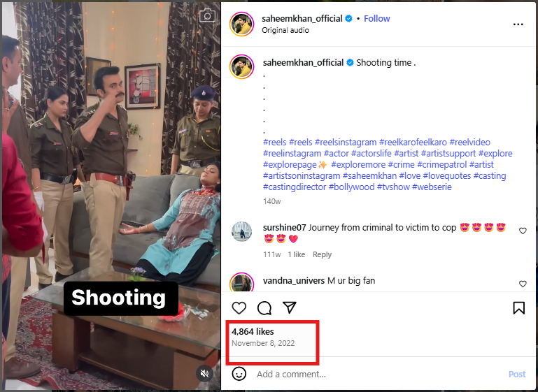Screen dimensions: 538x392
Task: Open November 8, 2022 post date
Action: click(263, 343)
